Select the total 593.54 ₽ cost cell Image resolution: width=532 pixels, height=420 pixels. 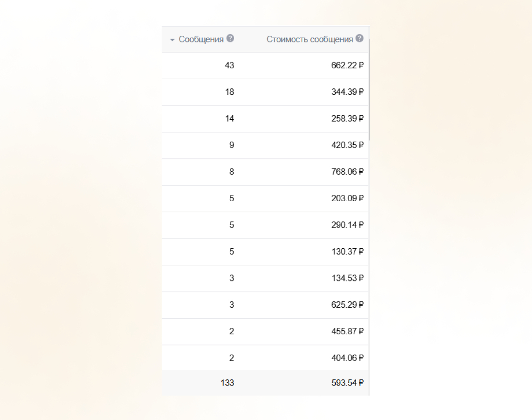click(x=347, y=383)
